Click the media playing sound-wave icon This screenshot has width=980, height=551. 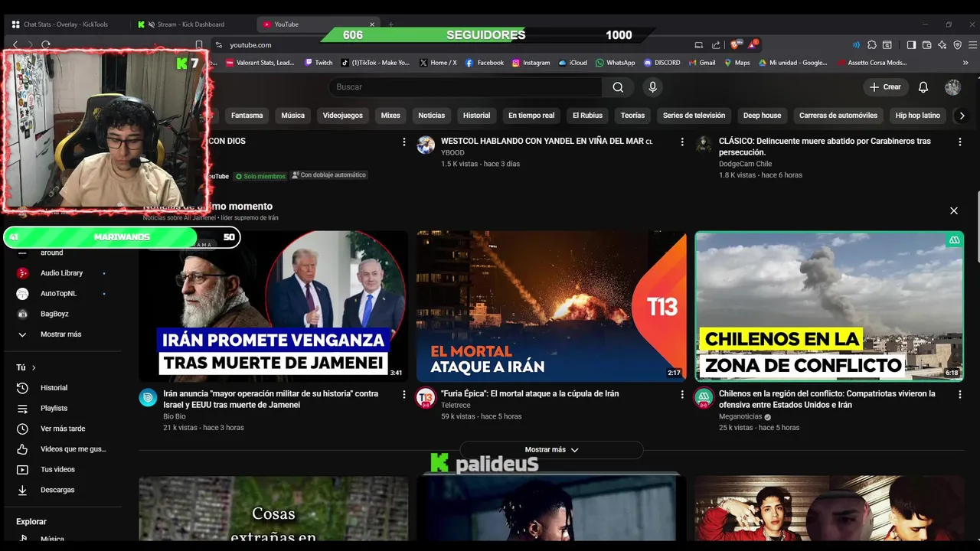856,45
